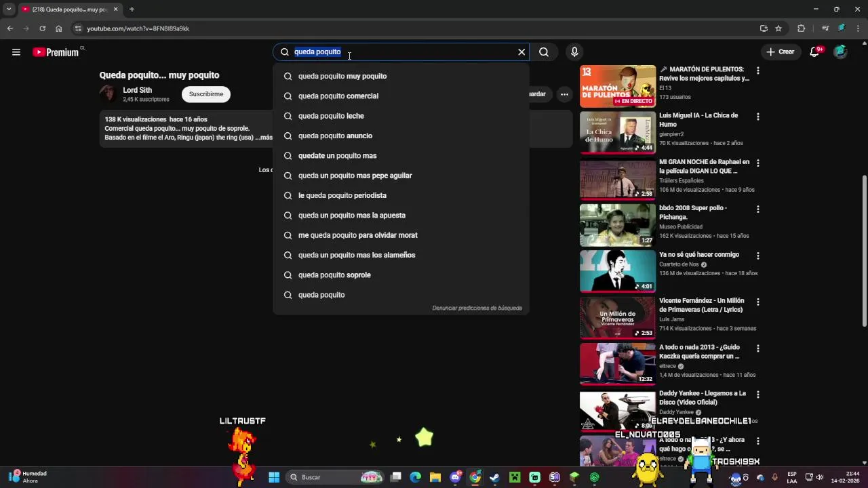
Task: Open File Explorer from taskbar
Action: click(435, 477)
